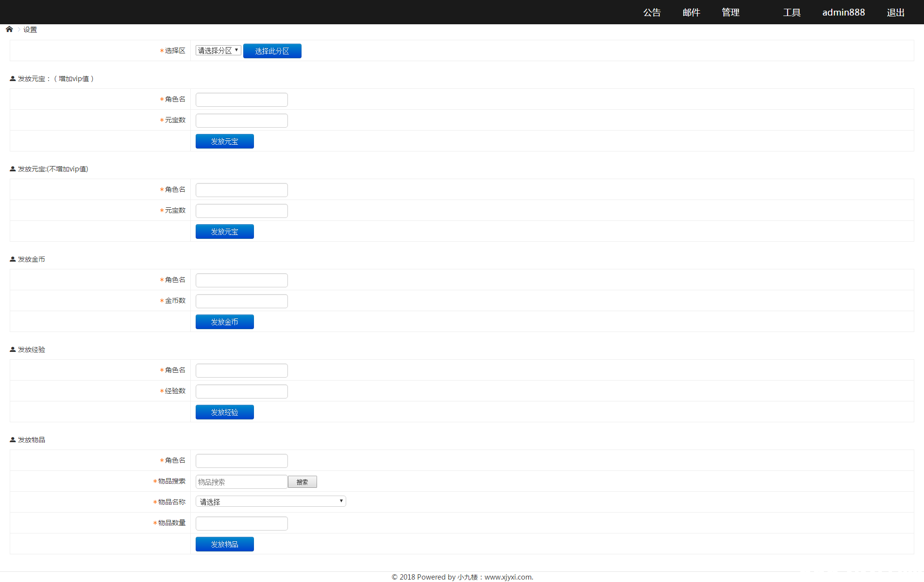Click the 选择此分区 button

(x=272, y=51)
